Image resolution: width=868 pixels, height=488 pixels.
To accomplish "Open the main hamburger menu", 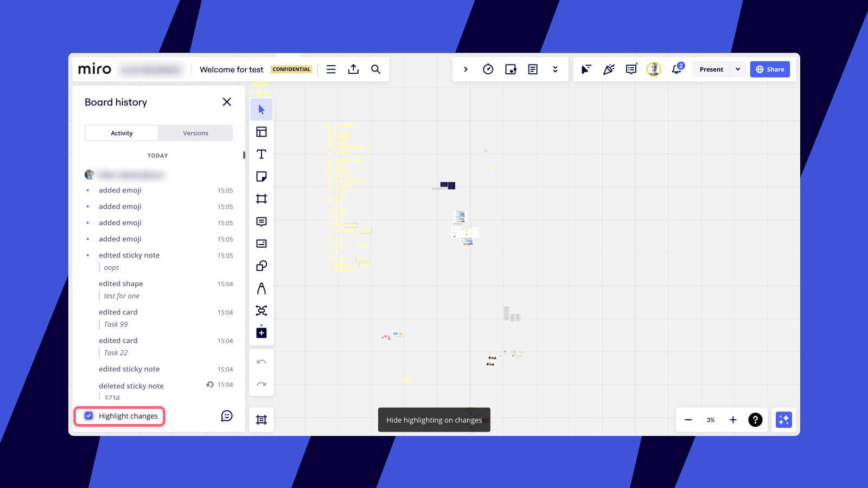I will click(331, 69).
